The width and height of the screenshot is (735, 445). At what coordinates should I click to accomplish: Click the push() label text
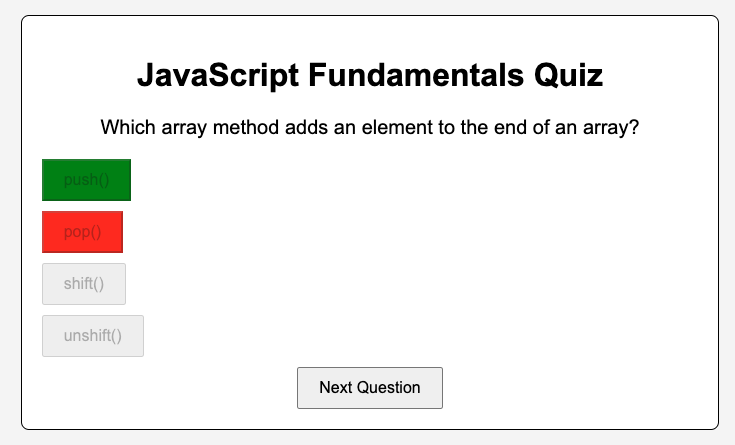tap(86, 180)
